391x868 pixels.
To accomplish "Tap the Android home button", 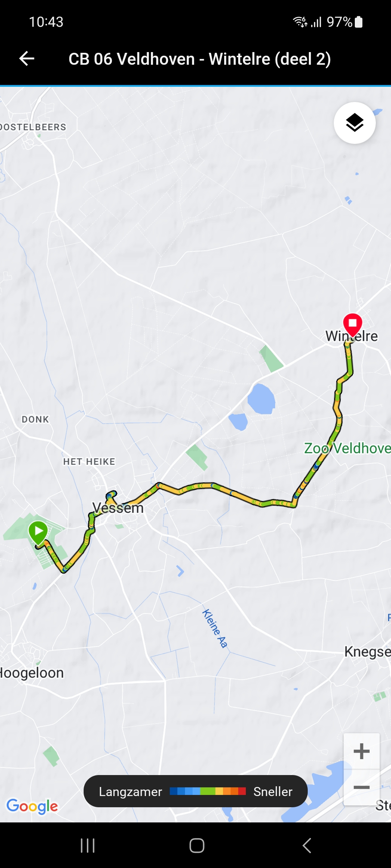I will (x=197, y=846).
